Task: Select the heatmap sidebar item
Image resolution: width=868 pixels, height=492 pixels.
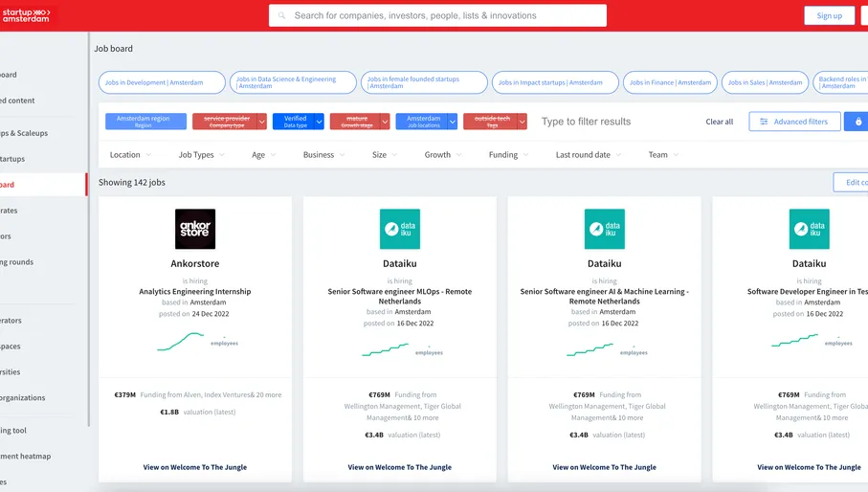Action: tap(26, 456)
